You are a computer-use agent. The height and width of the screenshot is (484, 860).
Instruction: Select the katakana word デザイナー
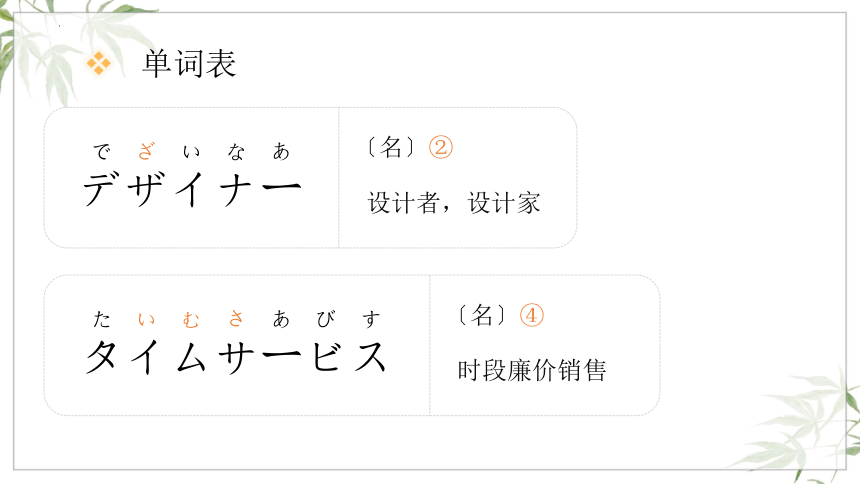click(x=192, y=189)
